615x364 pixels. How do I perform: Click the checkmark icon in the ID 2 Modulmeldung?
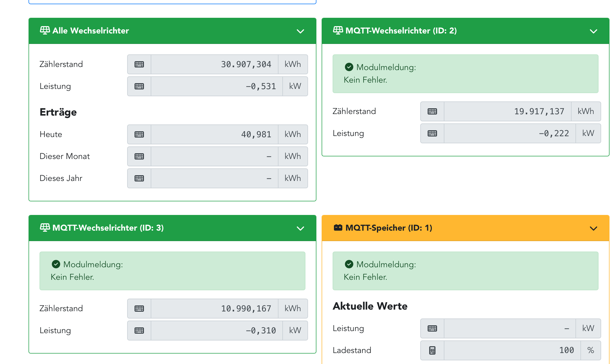click(349, 67)
